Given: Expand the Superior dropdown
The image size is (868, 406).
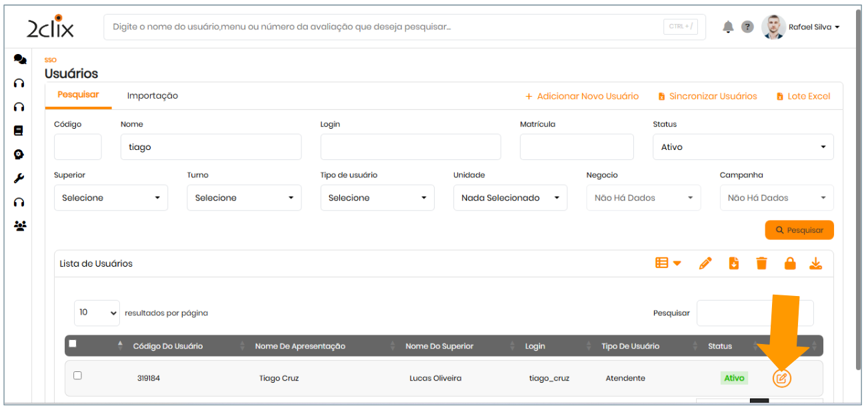Looking at the screenshot, I should [x=111, y=198].
